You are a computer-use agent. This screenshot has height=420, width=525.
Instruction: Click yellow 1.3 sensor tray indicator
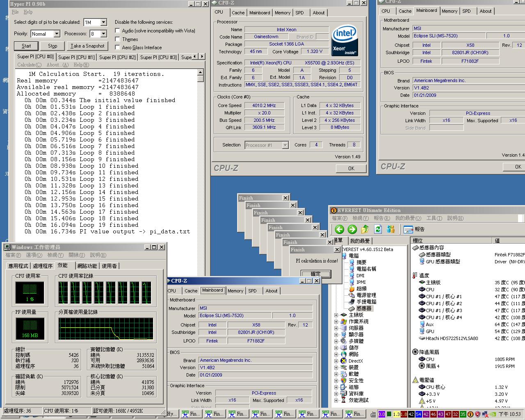click(x=396, y=414)
